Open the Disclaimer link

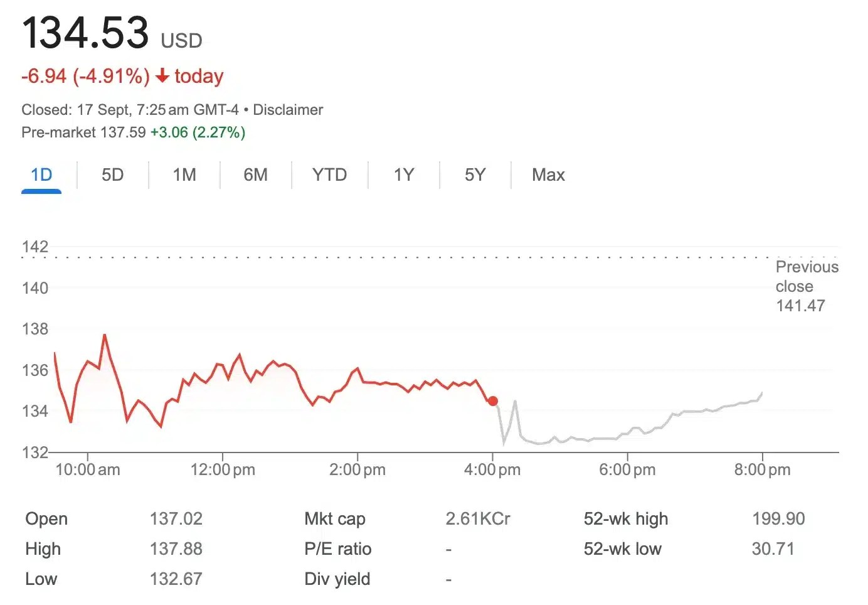pyautogui.click(x=288, y=110)
